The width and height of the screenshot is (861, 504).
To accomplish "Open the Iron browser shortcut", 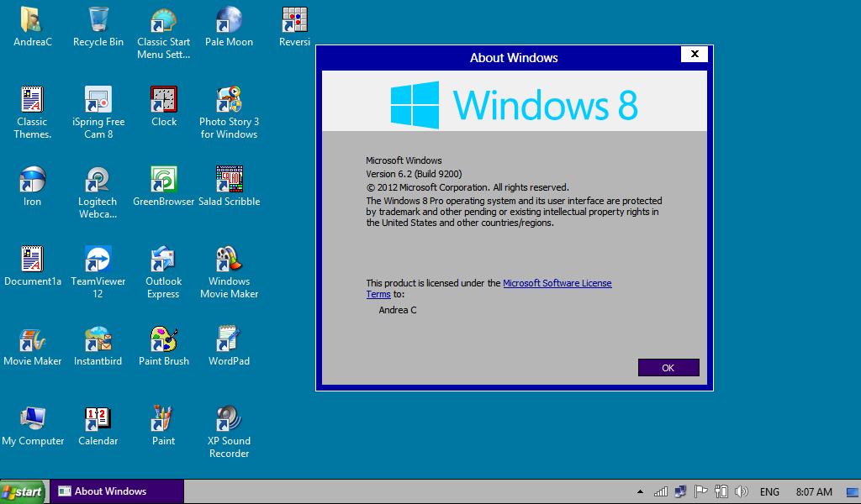I will [x=33, y=179].
